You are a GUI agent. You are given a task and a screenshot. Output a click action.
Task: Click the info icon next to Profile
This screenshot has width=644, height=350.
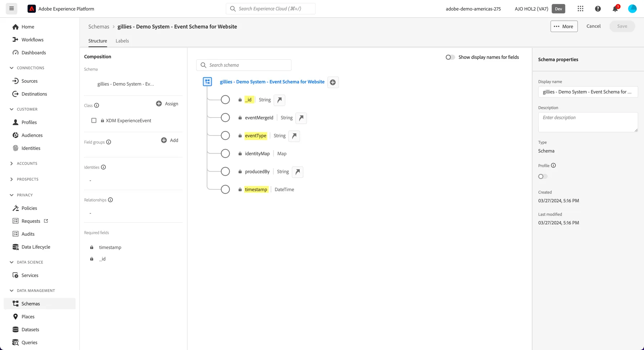[x=553, y=166]
